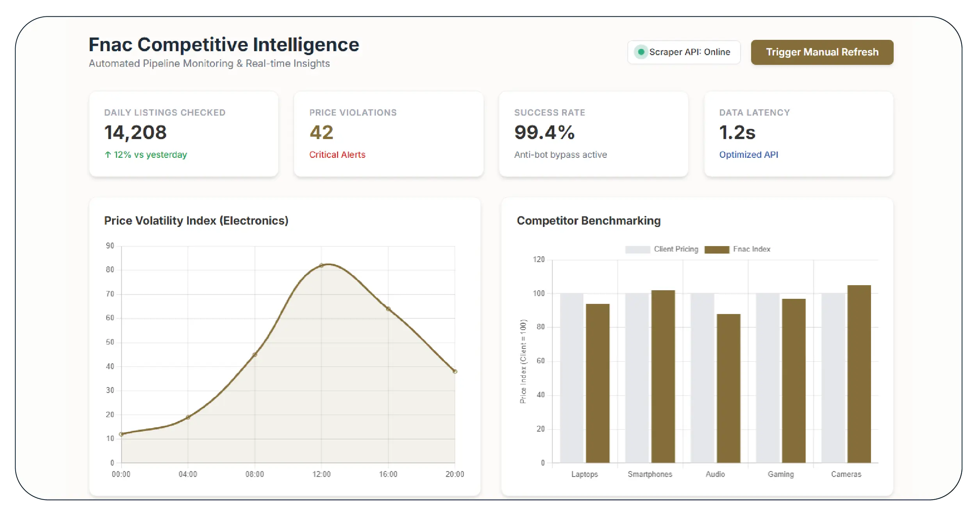The width and height of the screenshot is (980, 516).
Task: Click the Scraper API: Online status badge
Action: tap(684, 52)
